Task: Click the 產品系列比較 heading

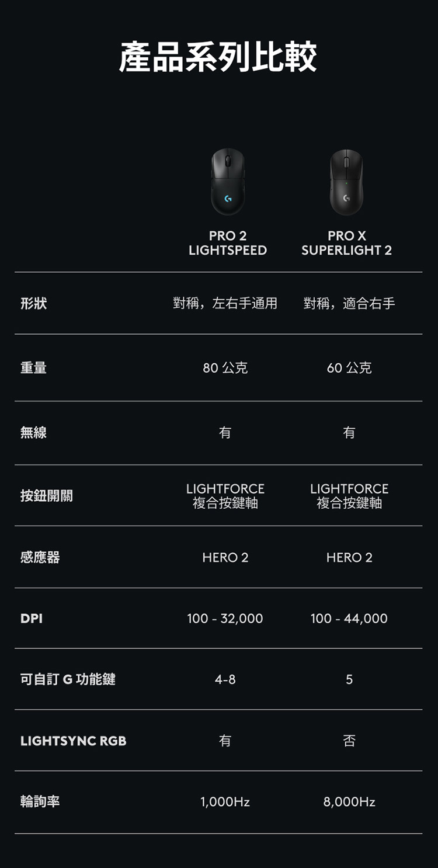Action: (x=218, y=57)
